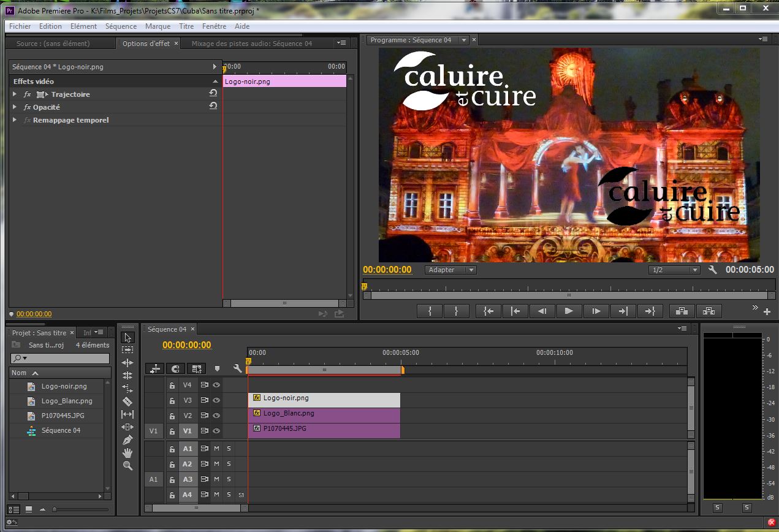Select the Selection arrow tool
Screen dimensions: 779x532
[127, 337]
